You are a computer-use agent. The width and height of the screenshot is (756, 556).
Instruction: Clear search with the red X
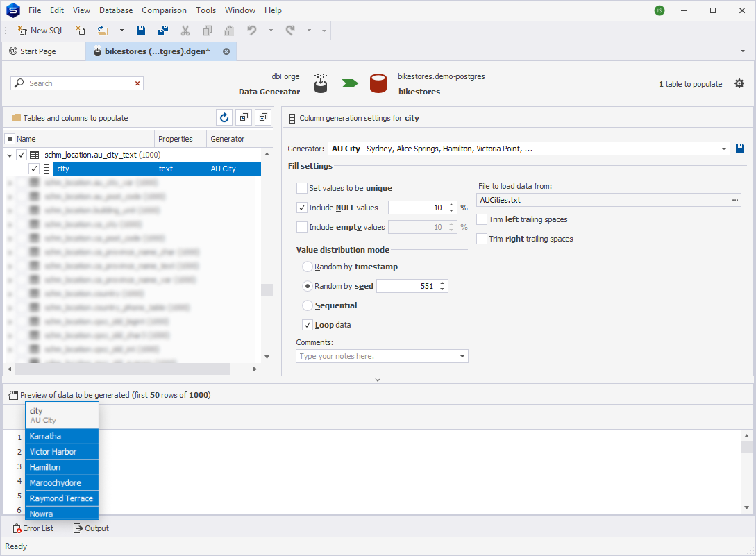pyautogui.click(x=137, y=83)
